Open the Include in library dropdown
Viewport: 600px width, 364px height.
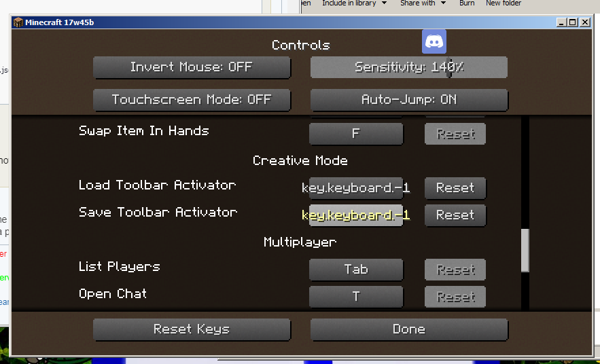[x=354, y=3]
